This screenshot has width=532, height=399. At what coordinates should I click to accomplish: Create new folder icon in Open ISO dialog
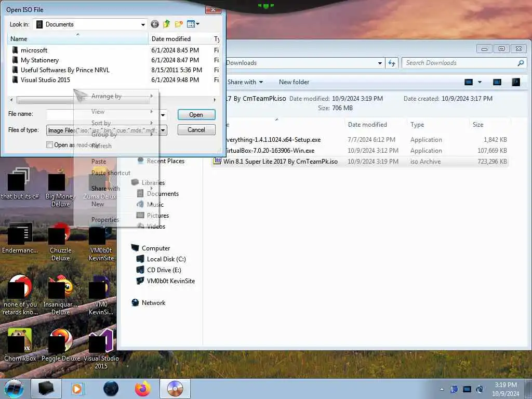(x=179, y=24)
